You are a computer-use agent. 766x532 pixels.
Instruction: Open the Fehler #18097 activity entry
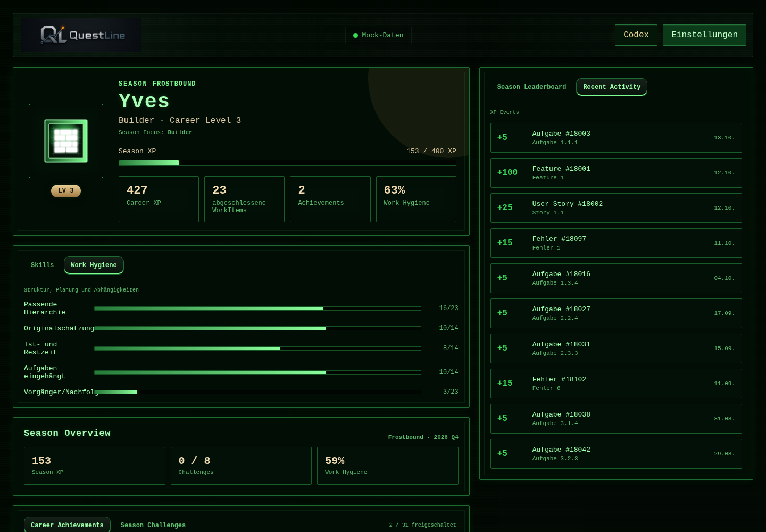[616, 243]
